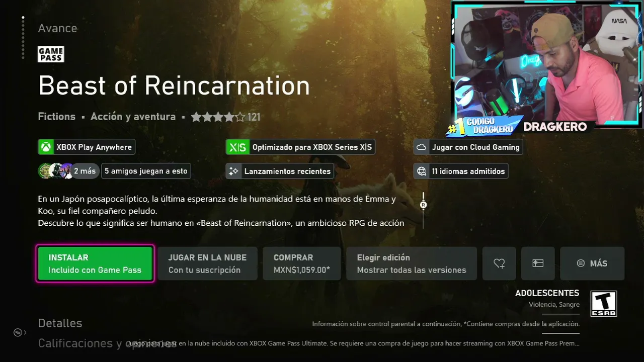644x362 pixels.
Task: Click the page section dots indicator
Action: [x=23, y=37]
